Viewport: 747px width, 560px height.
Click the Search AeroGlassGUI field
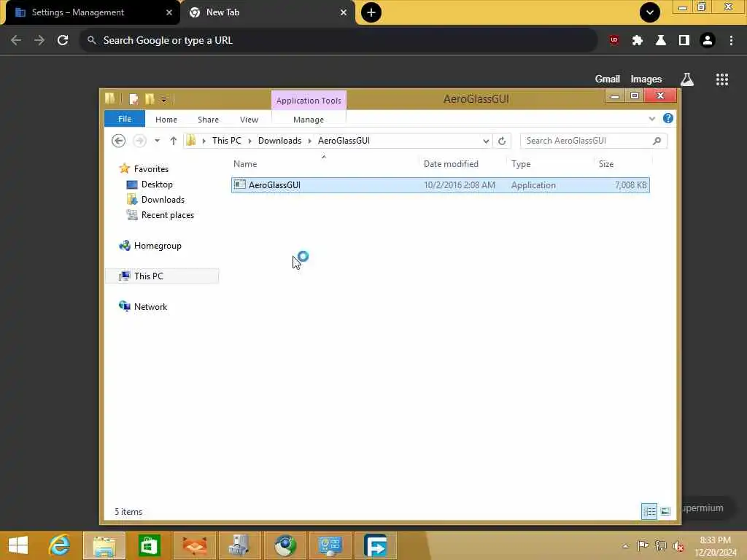click(593, 141)
